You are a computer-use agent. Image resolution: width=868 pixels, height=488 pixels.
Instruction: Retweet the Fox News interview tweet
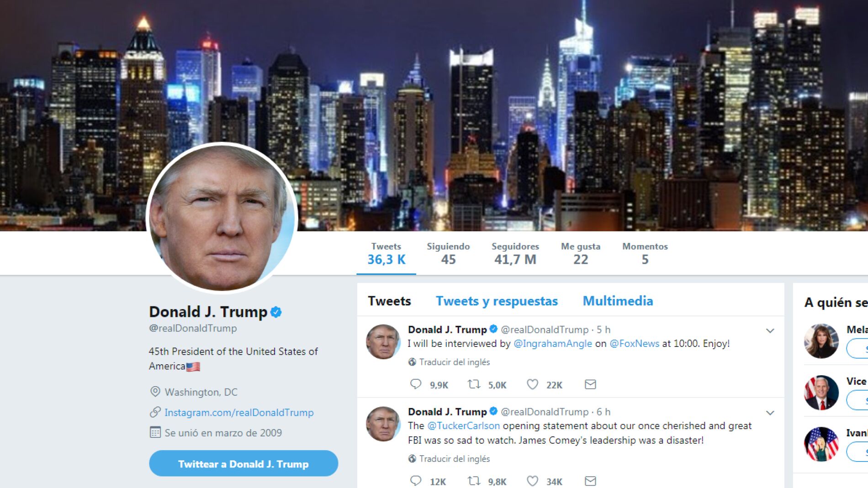tap(474, 384)
